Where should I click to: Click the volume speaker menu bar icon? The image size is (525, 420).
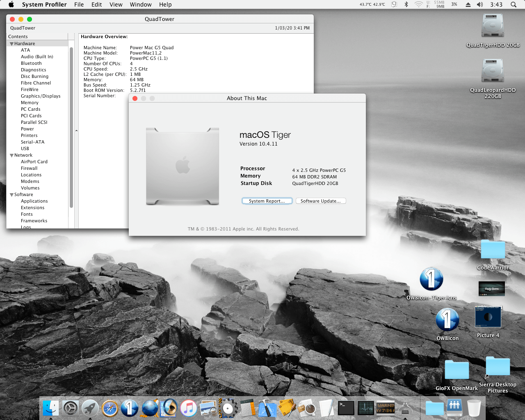pos(480,5)
